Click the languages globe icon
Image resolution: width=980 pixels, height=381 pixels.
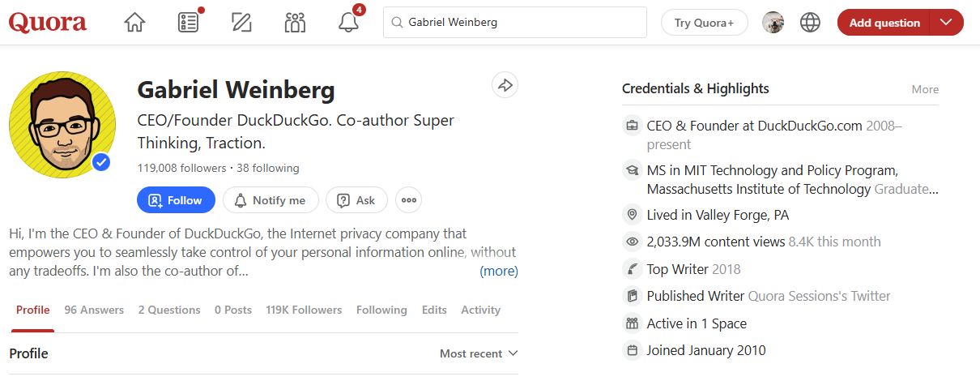coord(810,23)
